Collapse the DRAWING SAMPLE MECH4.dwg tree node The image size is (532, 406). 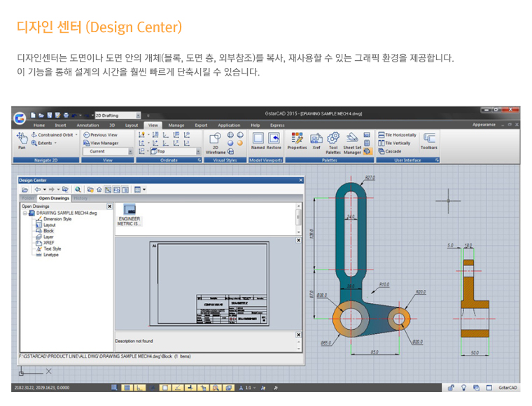tap(24, 213)
